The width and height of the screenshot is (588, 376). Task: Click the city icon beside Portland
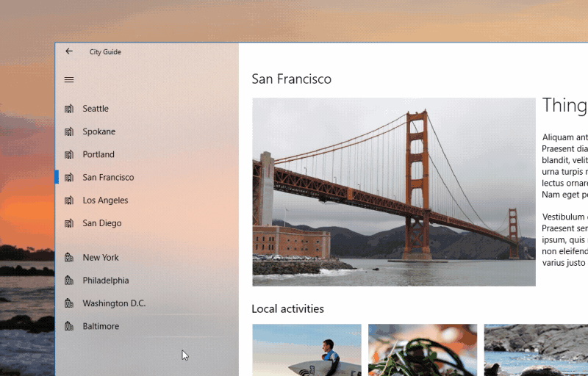point(69,154)
